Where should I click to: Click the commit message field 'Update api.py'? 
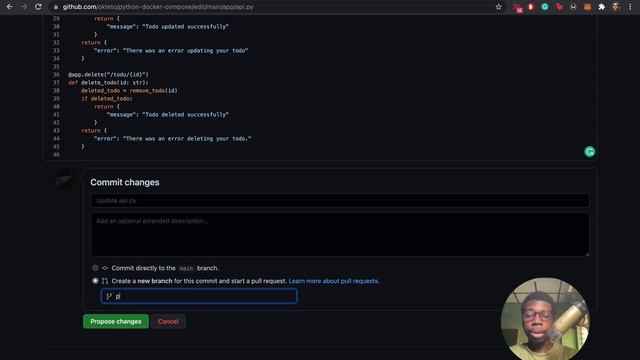340,200
